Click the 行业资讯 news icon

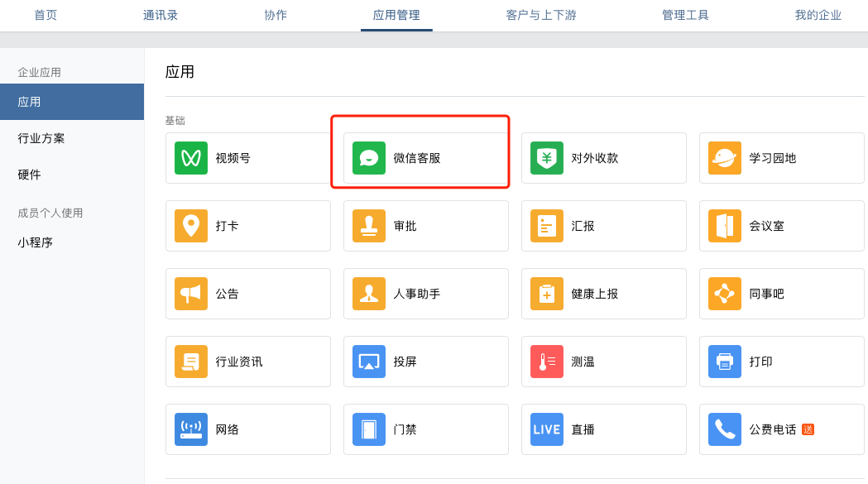click(191, 361)
